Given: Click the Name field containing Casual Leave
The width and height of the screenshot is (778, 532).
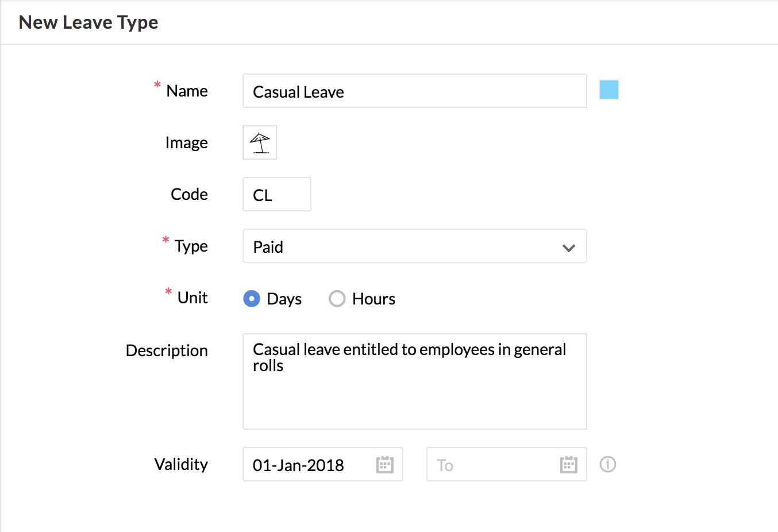Looking at the screenshot, I should (x=414, y=91).
